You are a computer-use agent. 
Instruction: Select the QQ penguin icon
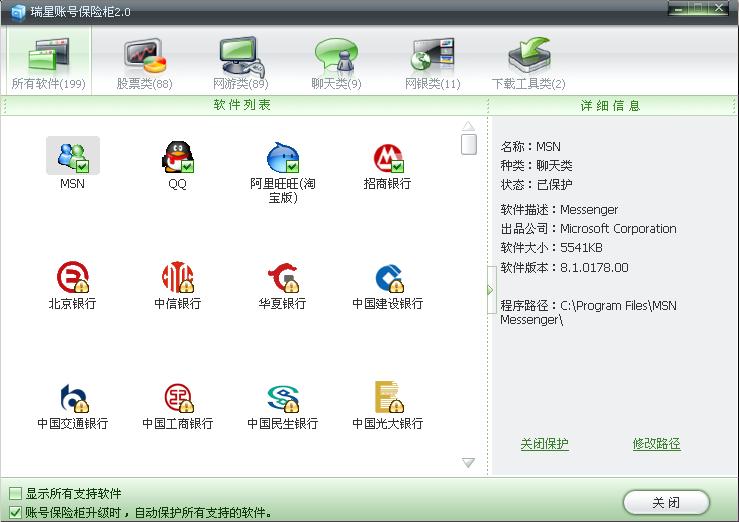(178, 157)
